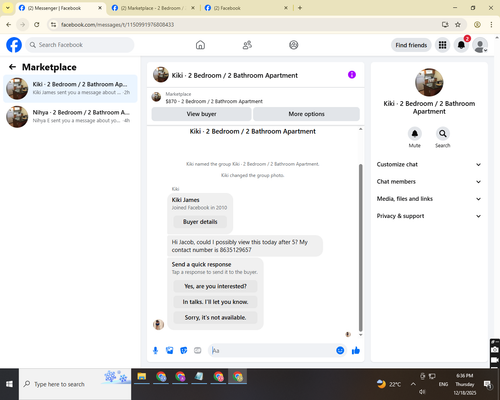Click the browser back arrow
The height and width of the screenshot is (400, 500).
(x=9, y=24)
